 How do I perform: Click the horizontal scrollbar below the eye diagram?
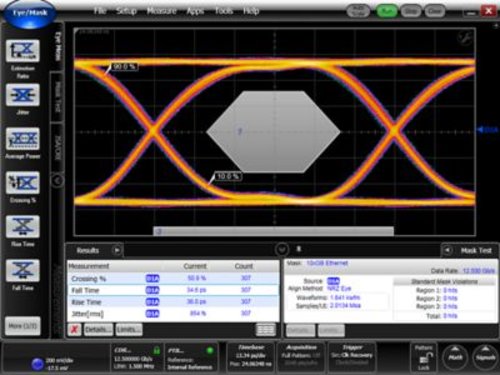(x=273, y=231)
